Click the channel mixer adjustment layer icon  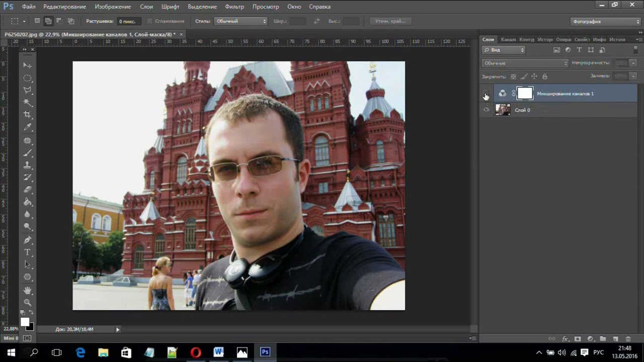502,93
